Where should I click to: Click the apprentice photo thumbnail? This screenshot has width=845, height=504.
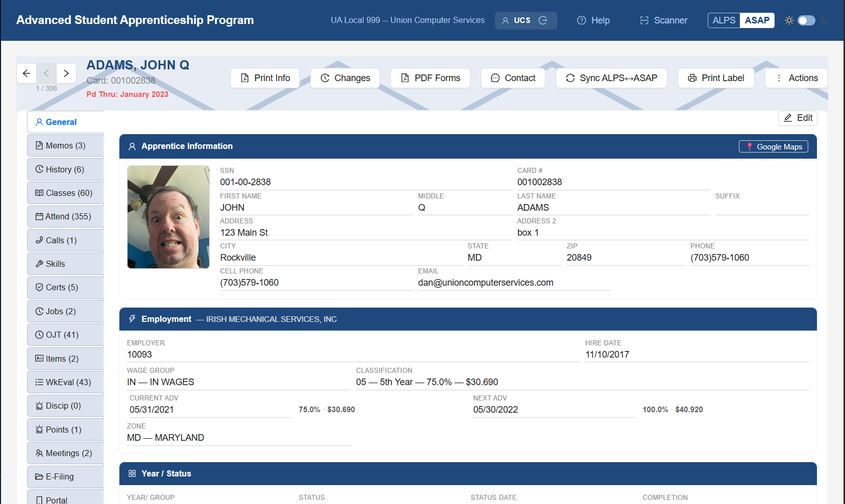click(x=168, y=217)
